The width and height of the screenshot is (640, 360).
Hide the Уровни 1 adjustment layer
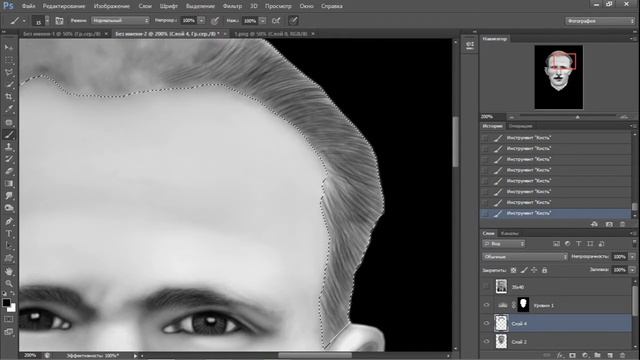486,305
